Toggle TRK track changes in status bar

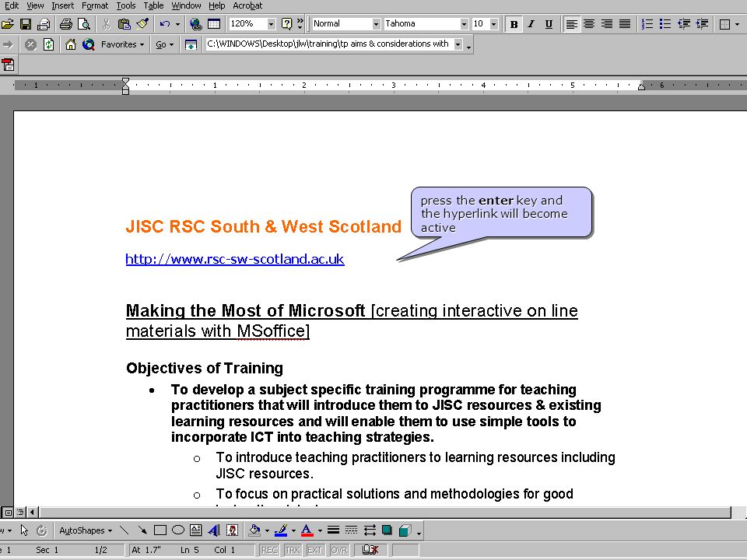point(293,550)
